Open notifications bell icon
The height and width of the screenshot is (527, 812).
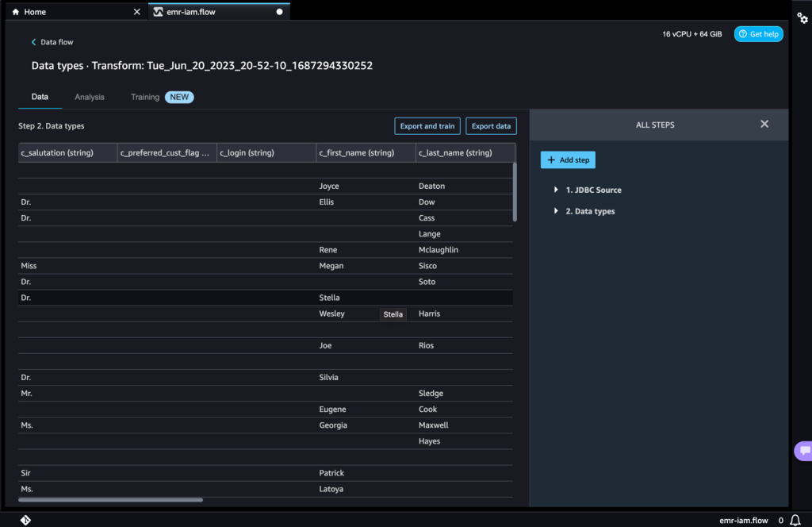[x=795, y=520]
